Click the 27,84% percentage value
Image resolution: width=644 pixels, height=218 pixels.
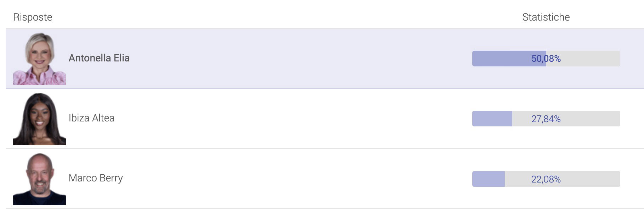click(x=546, y=119)
